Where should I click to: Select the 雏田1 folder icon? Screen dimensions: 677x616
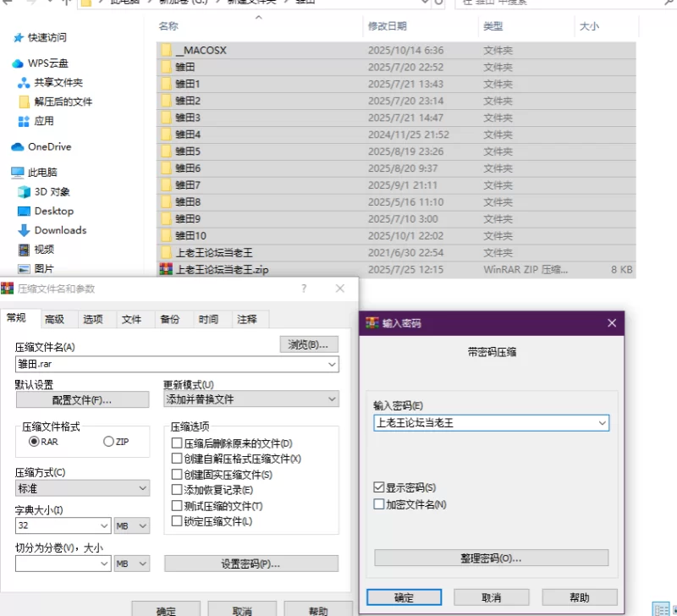(x=167, y=84)
